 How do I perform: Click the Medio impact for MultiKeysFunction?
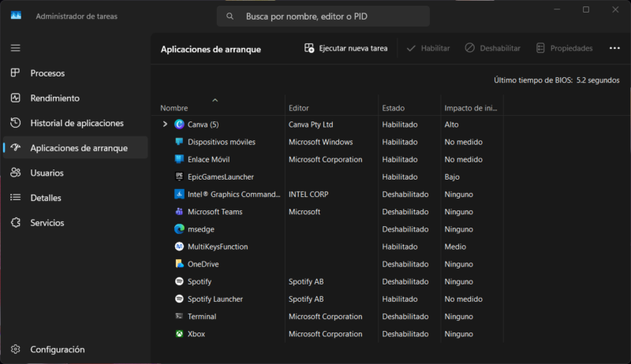(455, 247)
